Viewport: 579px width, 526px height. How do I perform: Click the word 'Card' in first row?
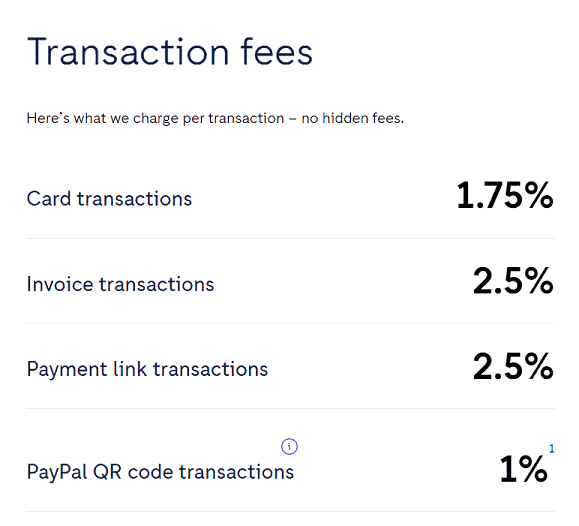(x=48, y=199)
